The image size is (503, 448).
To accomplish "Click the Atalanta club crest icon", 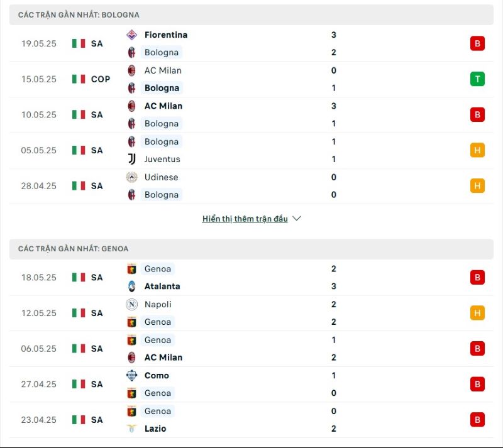I will coord(131,287).
